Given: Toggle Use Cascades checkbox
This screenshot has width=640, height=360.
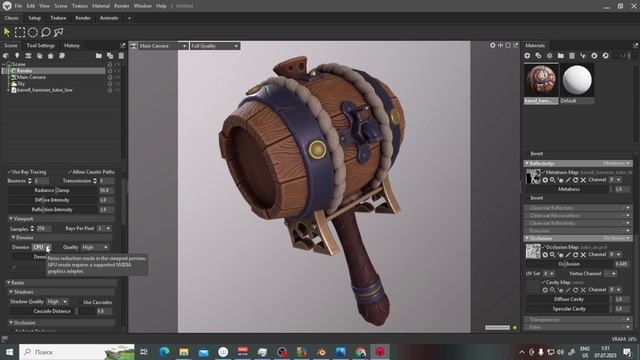Looking at the screenshot, I should click(80, 302).
